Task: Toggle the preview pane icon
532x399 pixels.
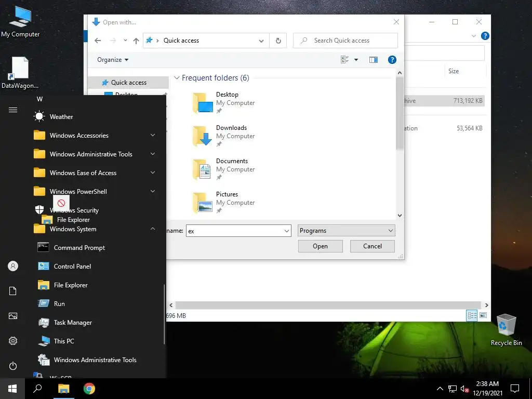Action: click(374, 60)
